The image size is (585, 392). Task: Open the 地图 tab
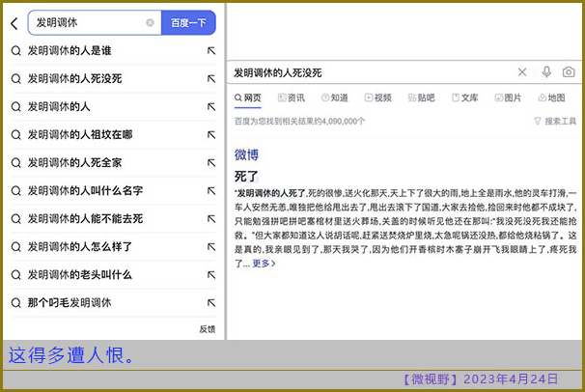click(550, 98)
